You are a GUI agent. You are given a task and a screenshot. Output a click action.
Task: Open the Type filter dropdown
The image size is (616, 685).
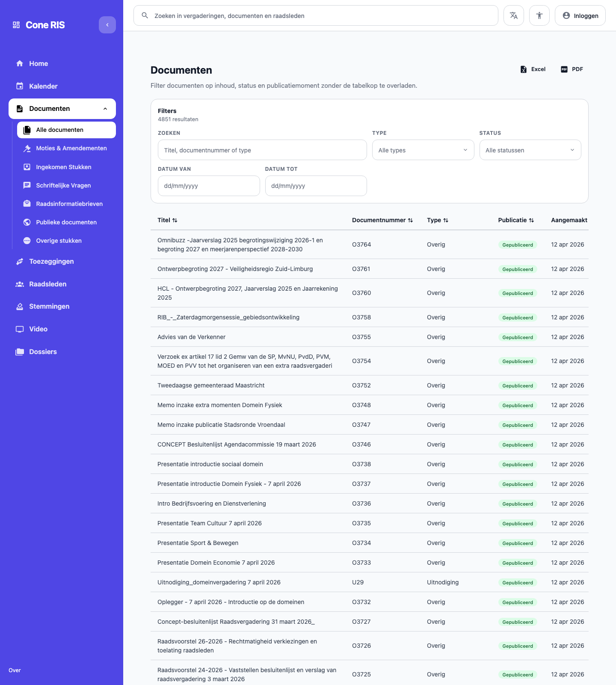(423, 150)
